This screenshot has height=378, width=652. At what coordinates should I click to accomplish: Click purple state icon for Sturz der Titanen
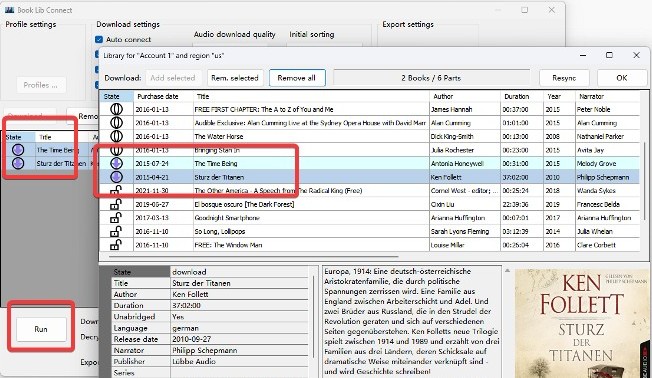(x=116, y=177)
